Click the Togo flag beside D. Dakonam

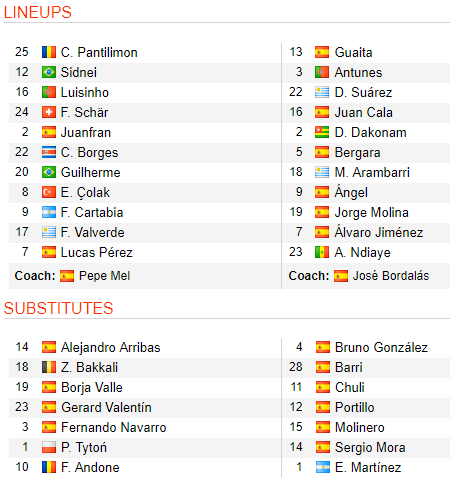coord(322,132)
